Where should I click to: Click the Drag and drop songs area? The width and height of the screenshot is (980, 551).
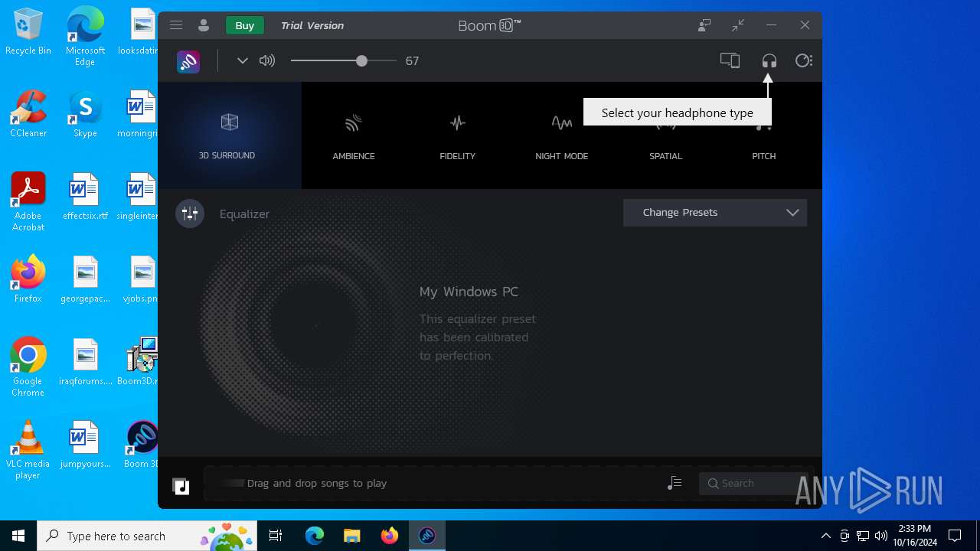point(317,483)
